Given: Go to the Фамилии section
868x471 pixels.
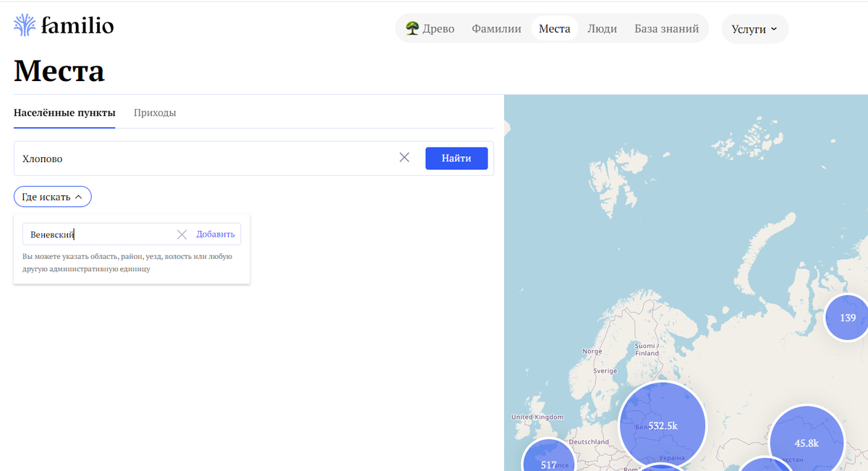Looking at the screenshot, I should pos(496,29).
